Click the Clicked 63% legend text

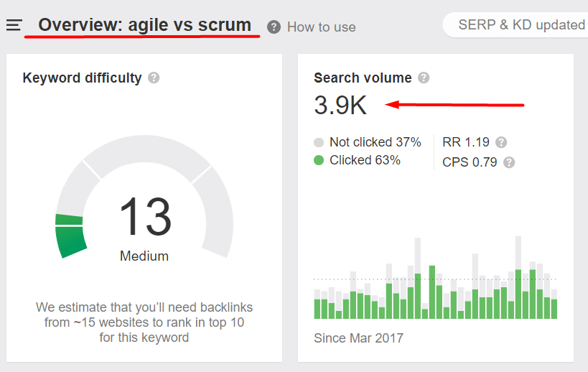tap(365, 160)
